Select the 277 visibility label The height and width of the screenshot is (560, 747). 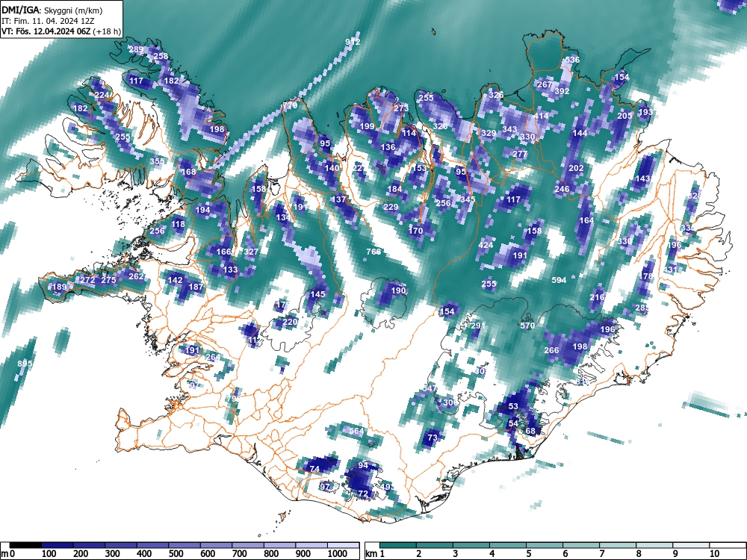point(520,155)
